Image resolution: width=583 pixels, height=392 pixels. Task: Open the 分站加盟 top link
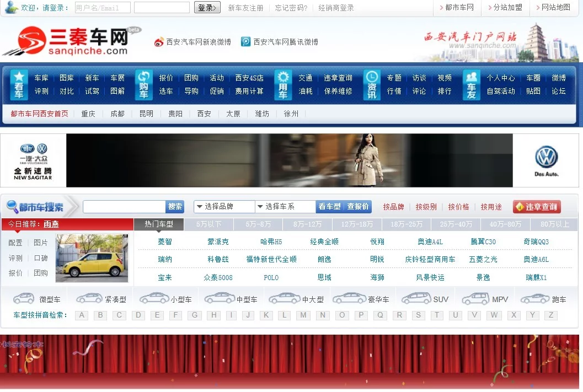507,7
